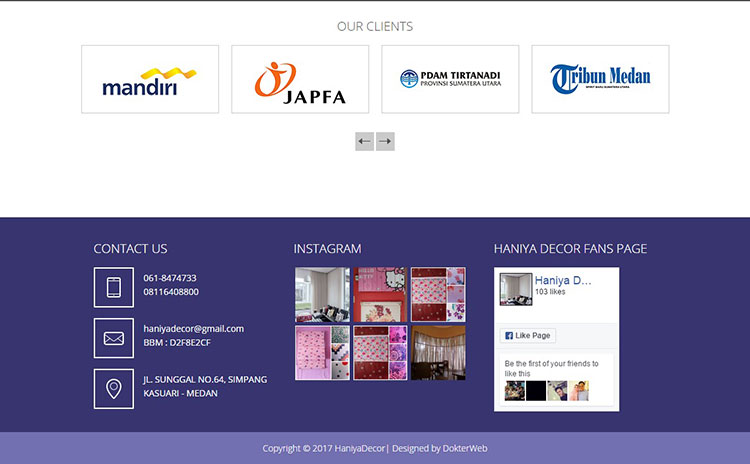Open the bottom-left Instagram pink collage
This screenshot has height=464, width=750.
pyautogui.click(x=322, y=353)
